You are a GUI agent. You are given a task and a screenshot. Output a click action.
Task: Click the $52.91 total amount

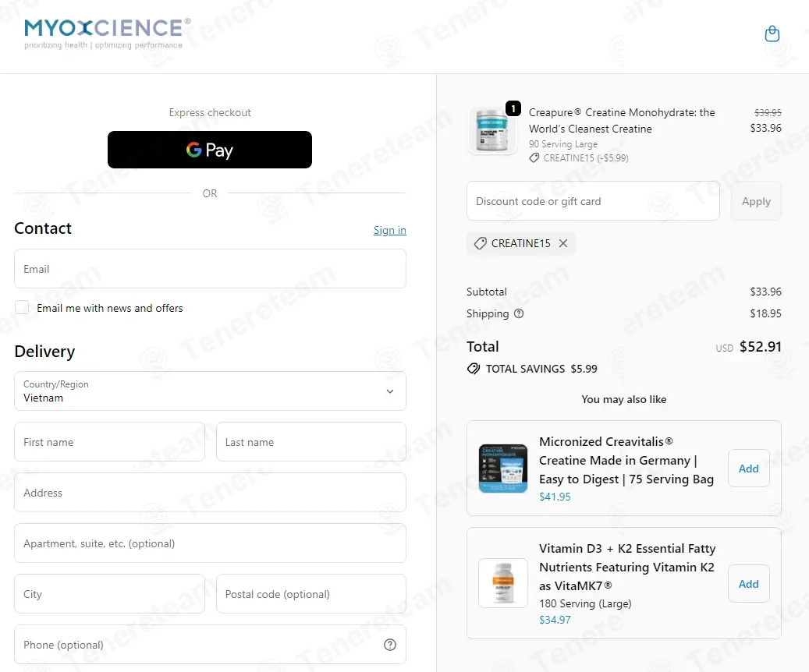point(760,347)
